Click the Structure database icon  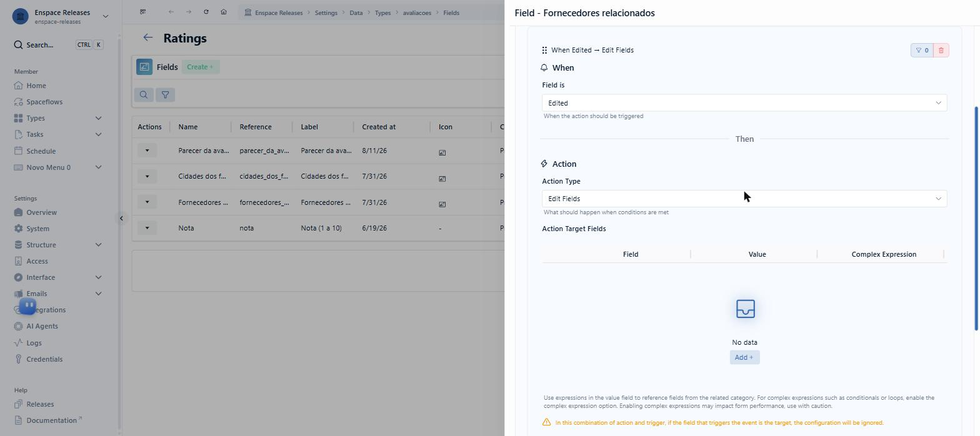click(18, 245)
